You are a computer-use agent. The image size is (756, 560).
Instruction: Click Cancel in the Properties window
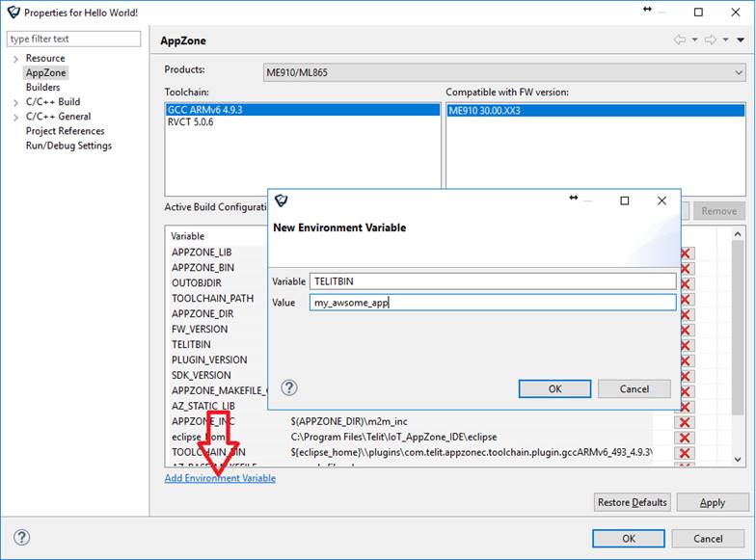(x=708, y=538)
